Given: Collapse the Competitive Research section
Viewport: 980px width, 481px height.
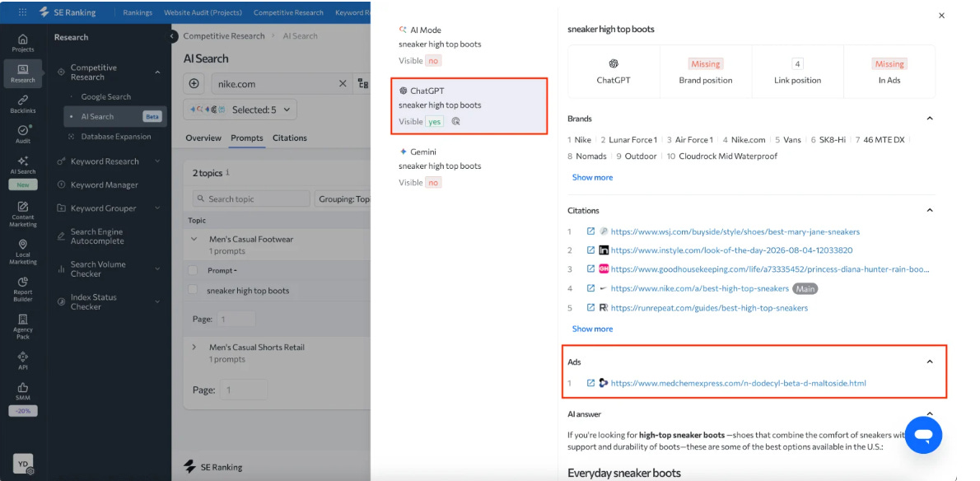Looking at the screenshot, I should coord(157,72).
